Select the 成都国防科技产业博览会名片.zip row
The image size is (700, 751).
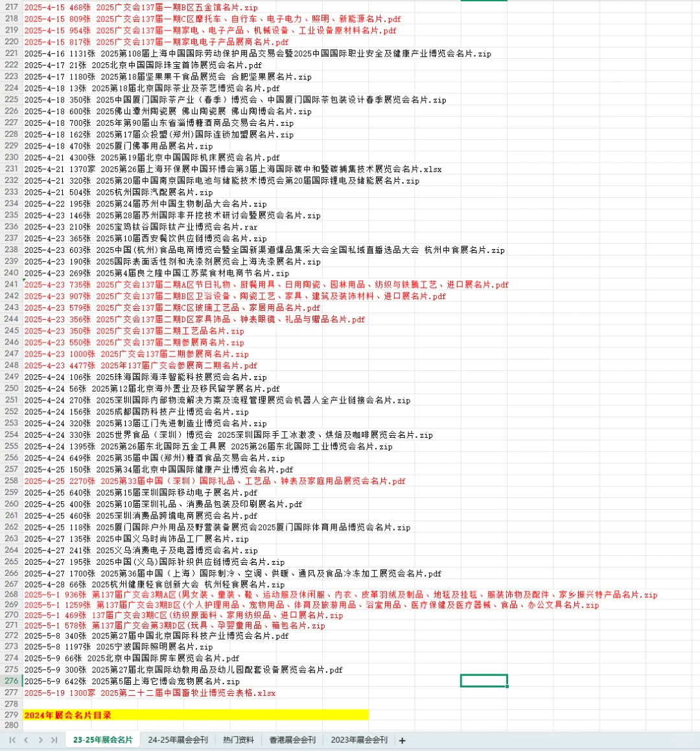(137, 412)
